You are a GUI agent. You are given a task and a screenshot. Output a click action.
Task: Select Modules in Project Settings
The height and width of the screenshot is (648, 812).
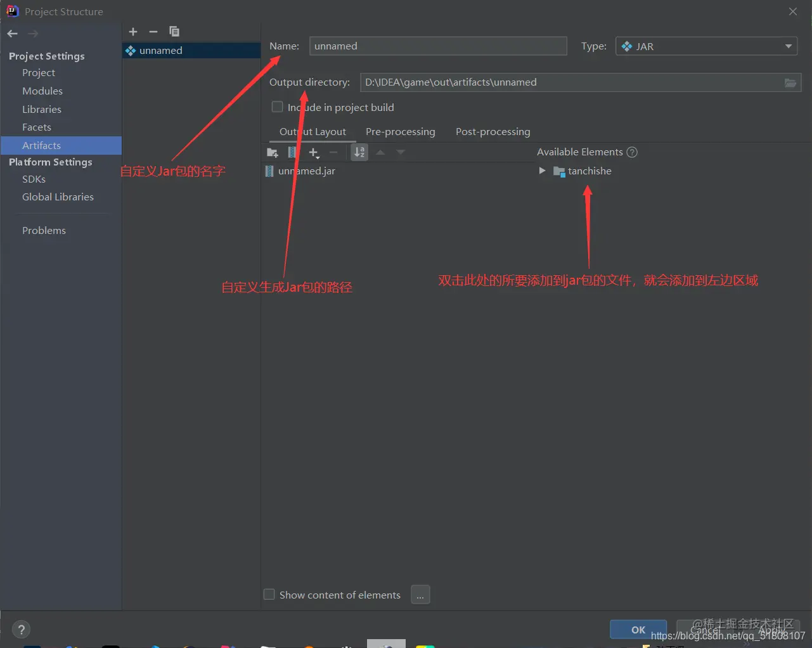(42, 91)
